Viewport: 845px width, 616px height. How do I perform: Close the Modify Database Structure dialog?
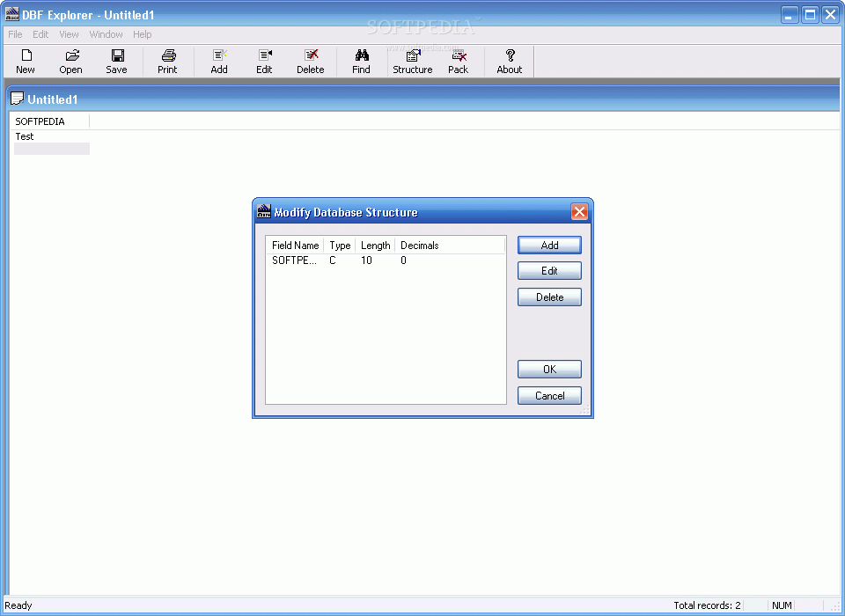coord(579,212)
